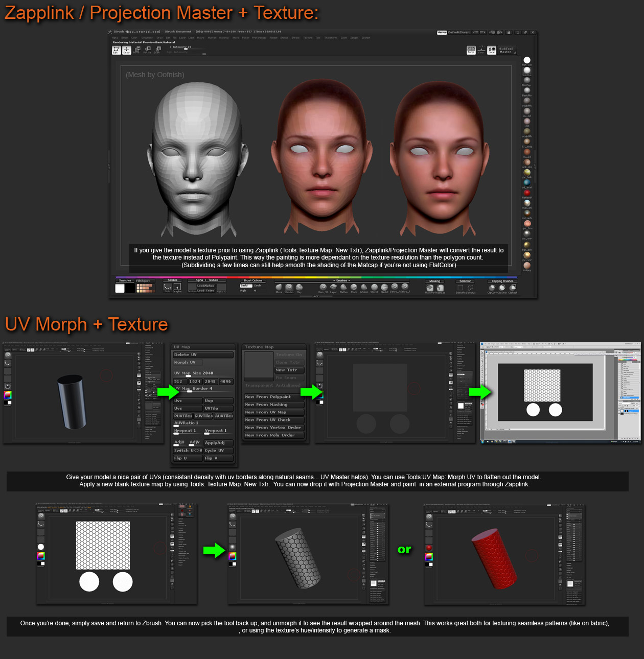Image resolution: width=644 pixels, height=659 pixels.
Task: Open the Zplugin menu
Action: pyautogui.click(x=354, y=38)
